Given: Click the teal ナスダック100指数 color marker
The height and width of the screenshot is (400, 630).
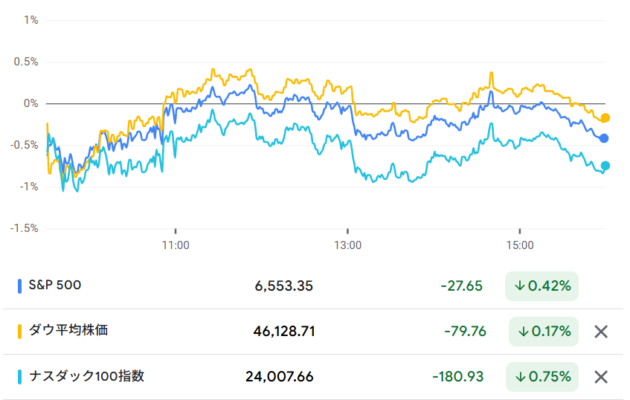Looking at the screenshot, I should point(21,377).
